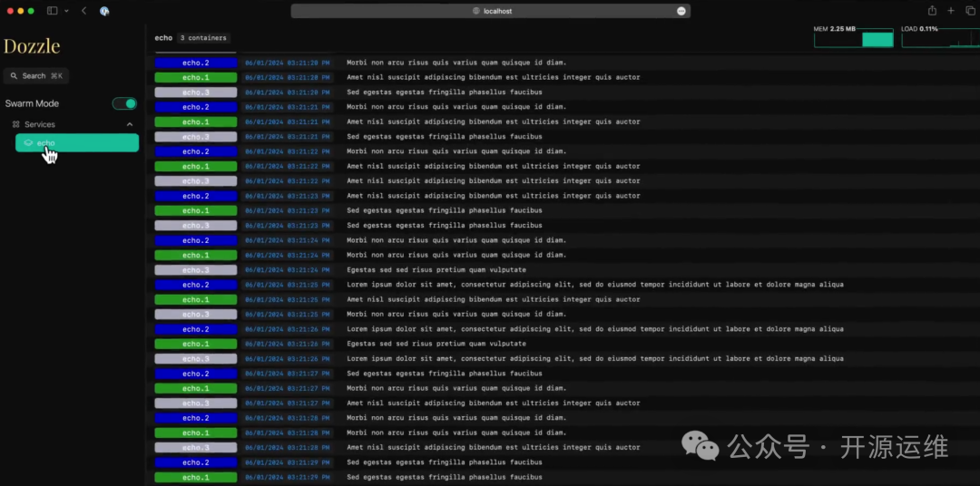Open a new tab with plus icon

pos(951,11)
